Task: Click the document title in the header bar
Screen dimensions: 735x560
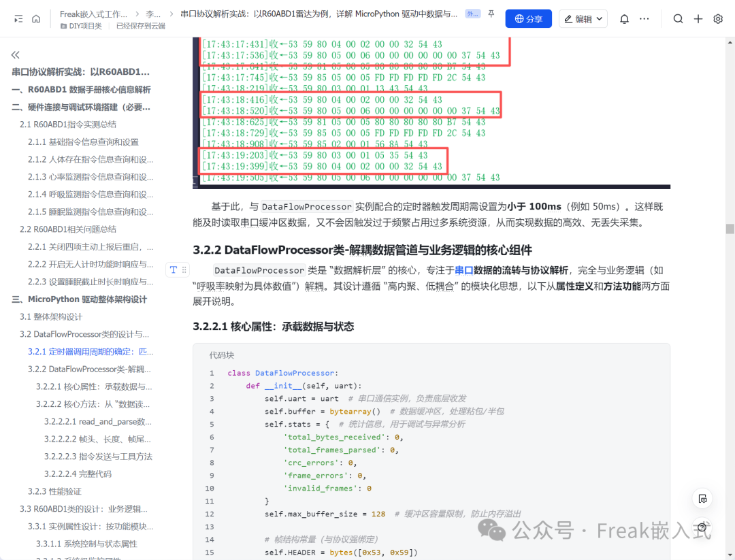Action: 318,14
